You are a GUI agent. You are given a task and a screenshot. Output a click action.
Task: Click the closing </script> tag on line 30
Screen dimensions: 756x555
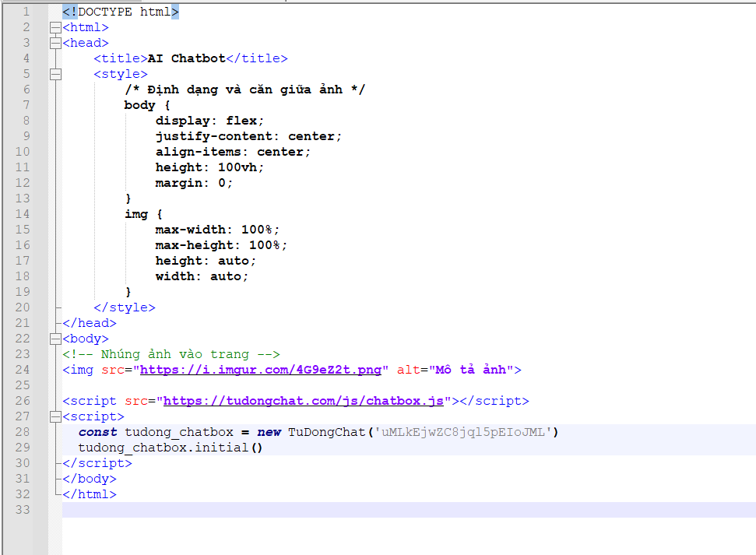97,463
